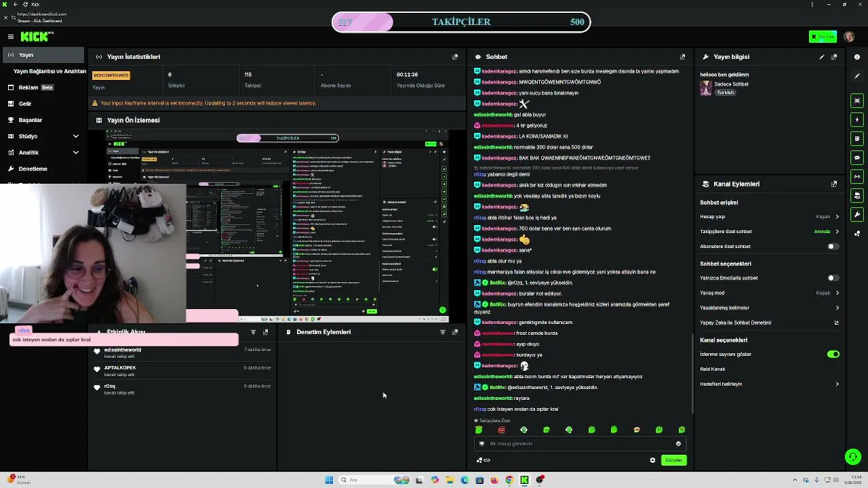
Task: Open Gelir in sidebar
Action: tap(43, 104)
